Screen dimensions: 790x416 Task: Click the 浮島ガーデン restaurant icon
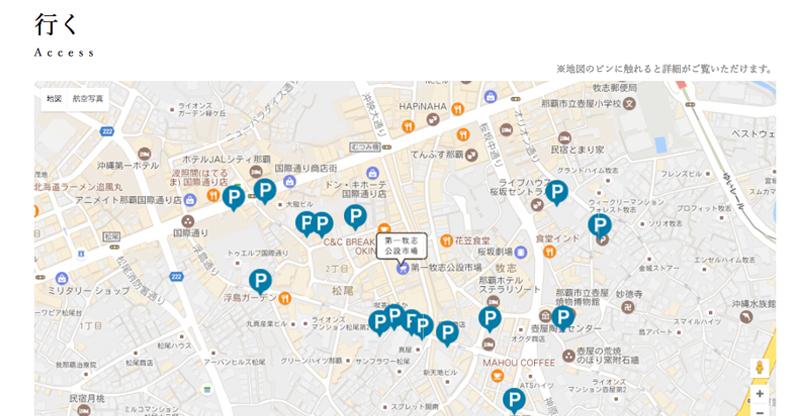click(x=285, y=297)
